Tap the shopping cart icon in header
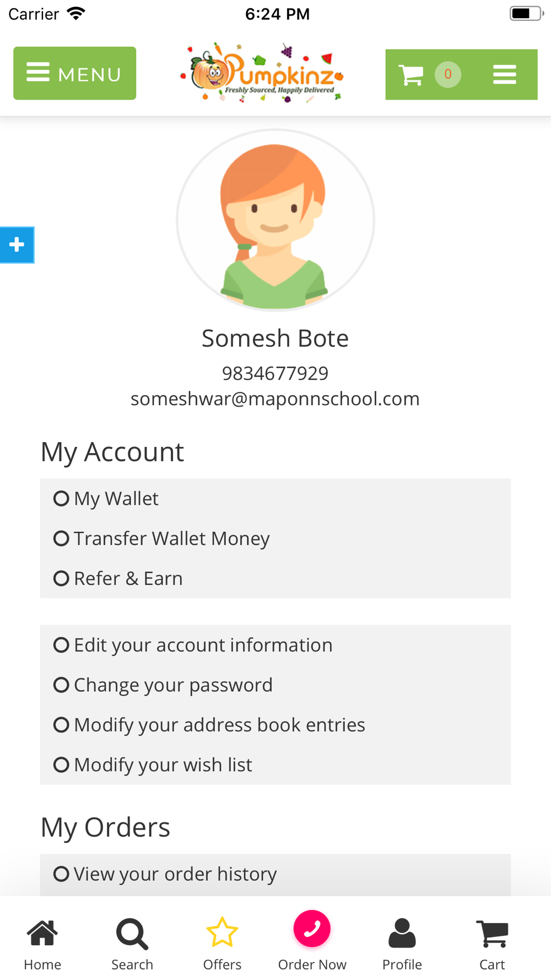Screen dimensions: 551x980 [411, 74]
